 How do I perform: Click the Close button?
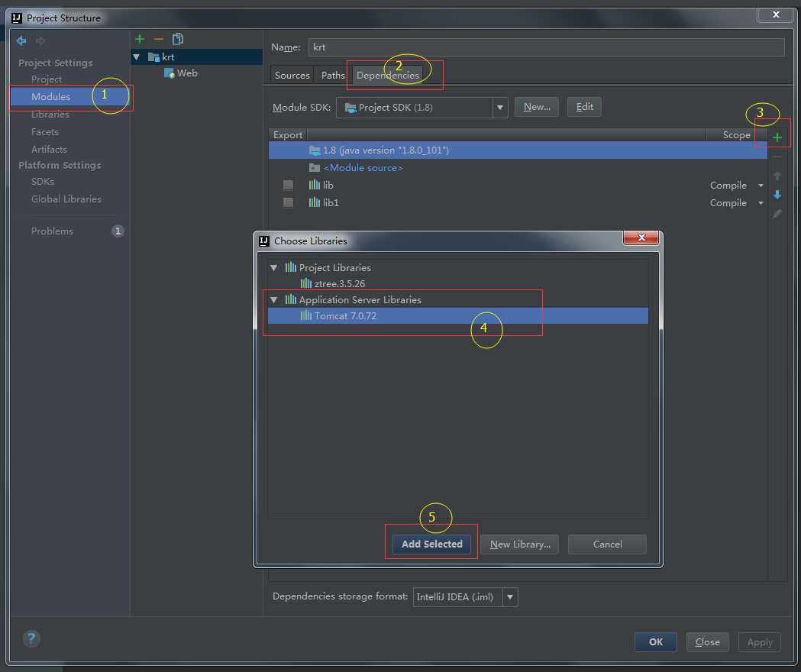coord(708,642)
